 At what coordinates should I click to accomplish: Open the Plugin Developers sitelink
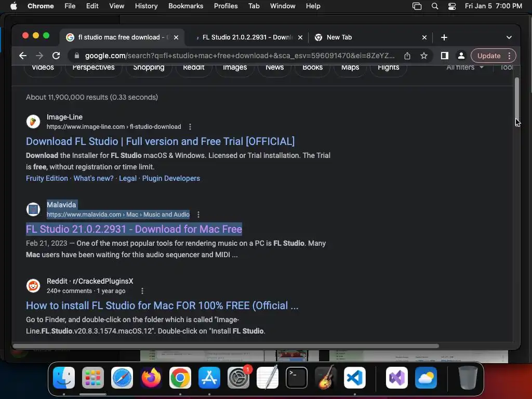(171, 179)
